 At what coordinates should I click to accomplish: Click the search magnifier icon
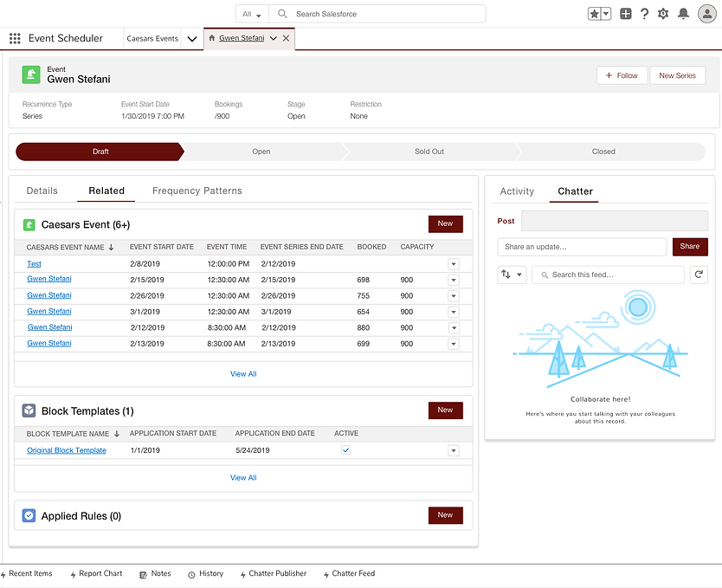(x=282, y=14)
